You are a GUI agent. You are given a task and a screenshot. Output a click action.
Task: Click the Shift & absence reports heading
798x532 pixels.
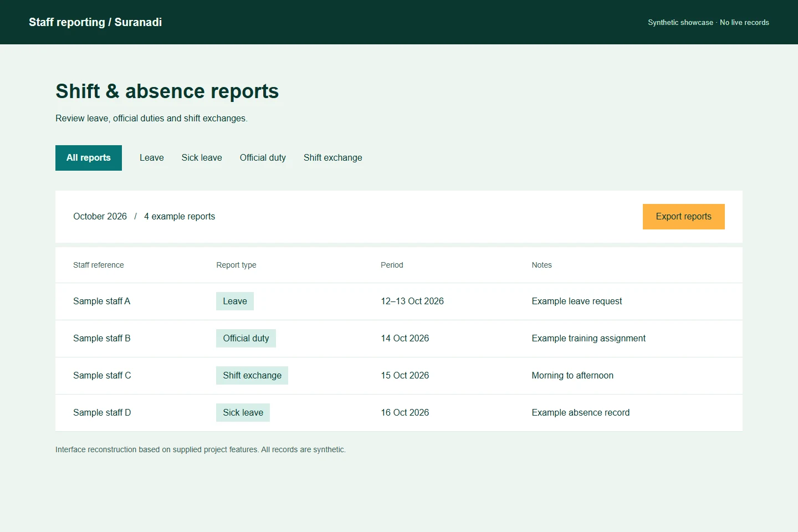(167, 91)
